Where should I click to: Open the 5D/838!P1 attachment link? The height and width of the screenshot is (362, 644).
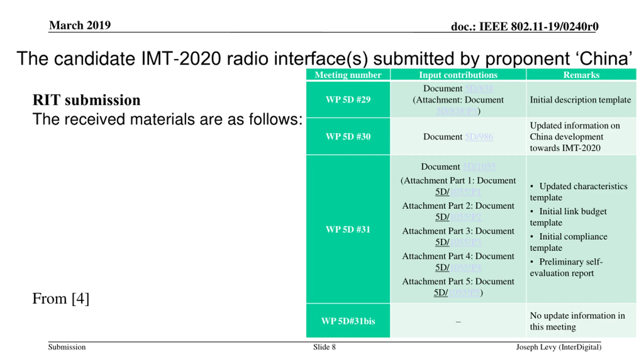[457, 111]
